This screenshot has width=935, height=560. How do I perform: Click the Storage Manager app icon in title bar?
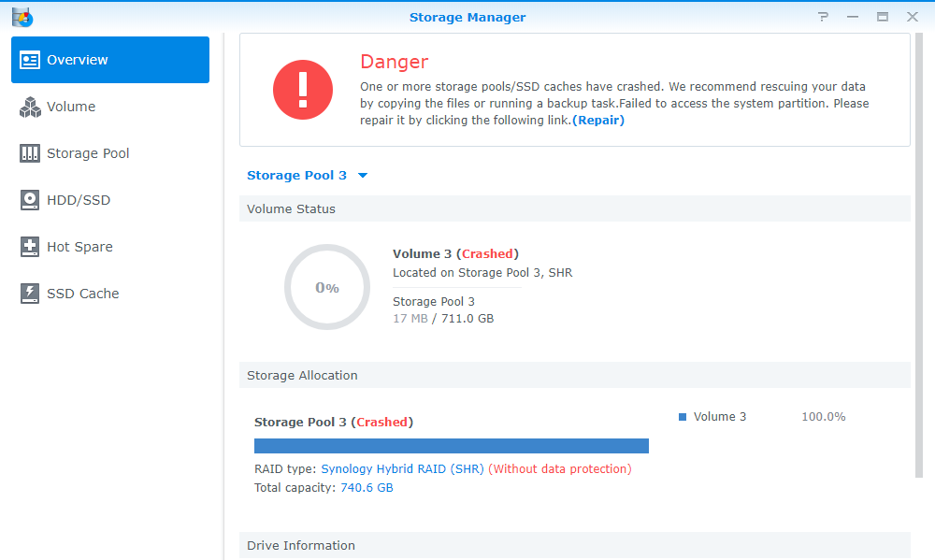(22, 17)
